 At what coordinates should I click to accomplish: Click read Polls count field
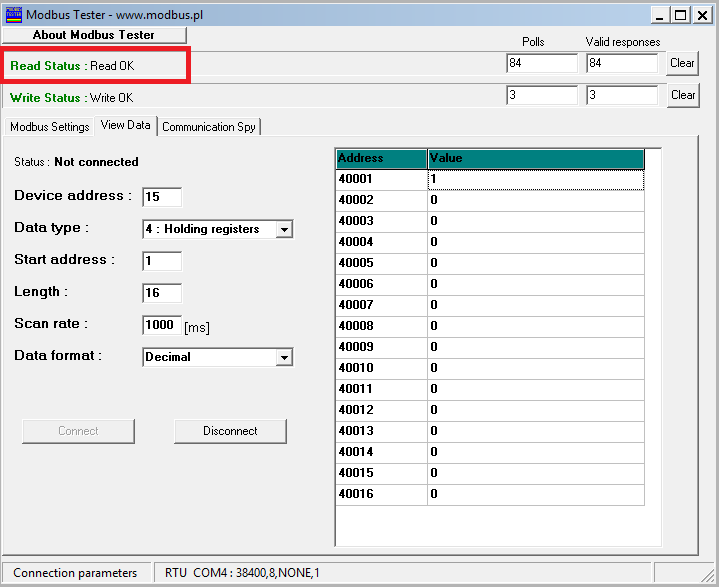tap(542, 63)
